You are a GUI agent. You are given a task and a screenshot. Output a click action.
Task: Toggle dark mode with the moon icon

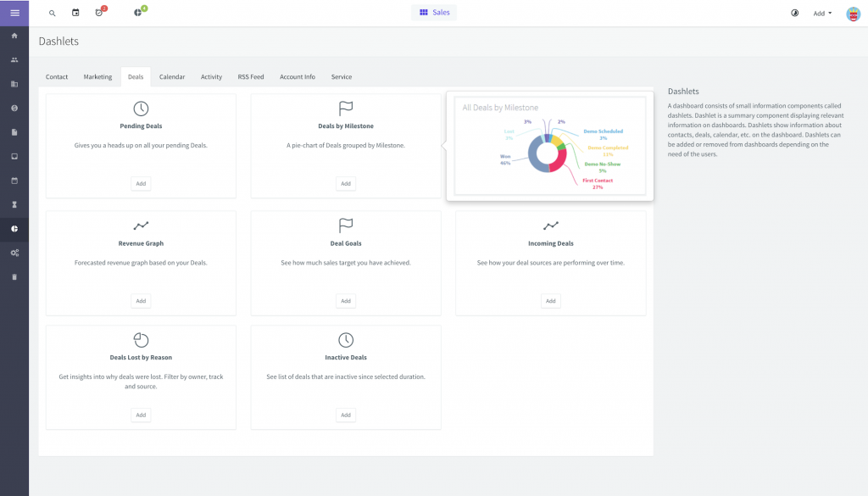793,14
